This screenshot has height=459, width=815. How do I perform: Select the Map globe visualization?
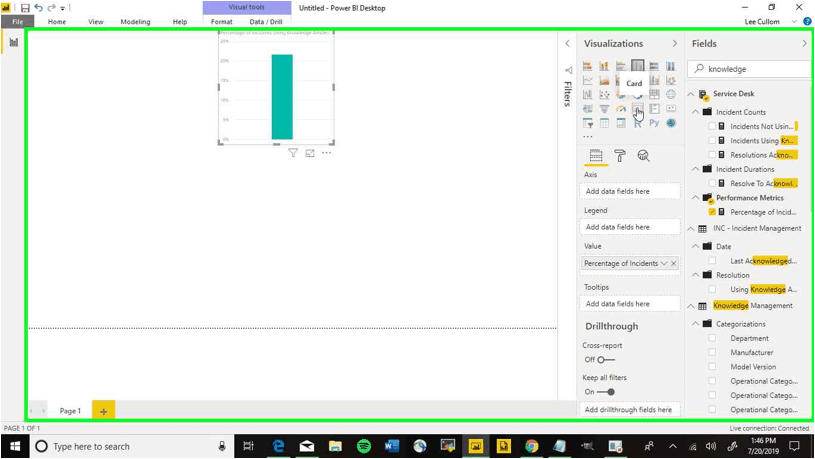click(x=671, y=95)
